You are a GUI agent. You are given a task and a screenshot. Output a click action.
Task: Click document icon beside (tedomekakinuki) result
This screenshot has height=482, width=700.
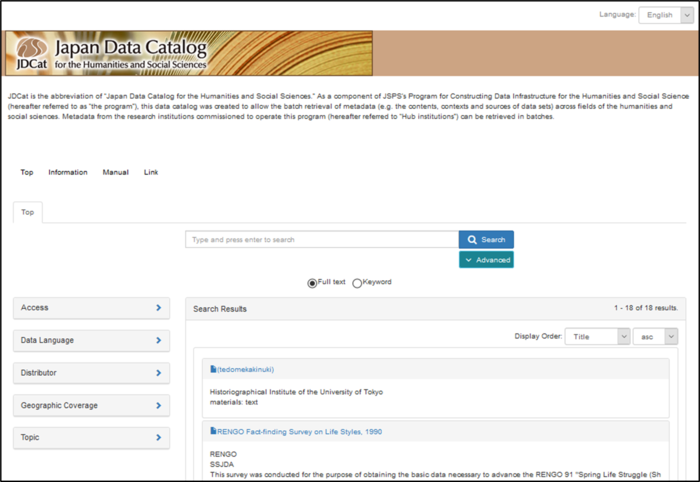tap(213, 369)
